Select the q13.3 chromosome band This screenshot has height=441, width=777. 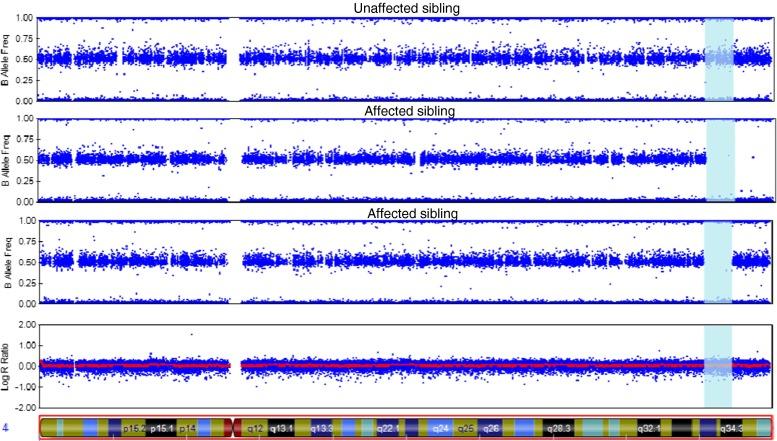322,428
